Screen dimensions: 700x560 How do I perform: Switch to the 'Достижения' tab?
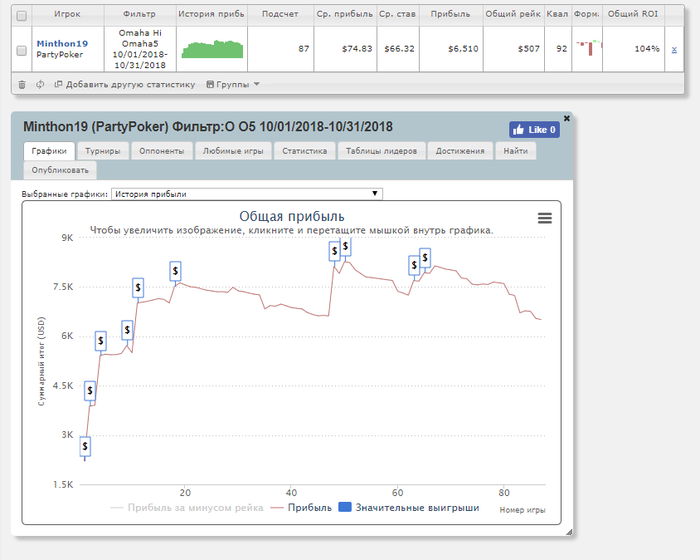460,151
